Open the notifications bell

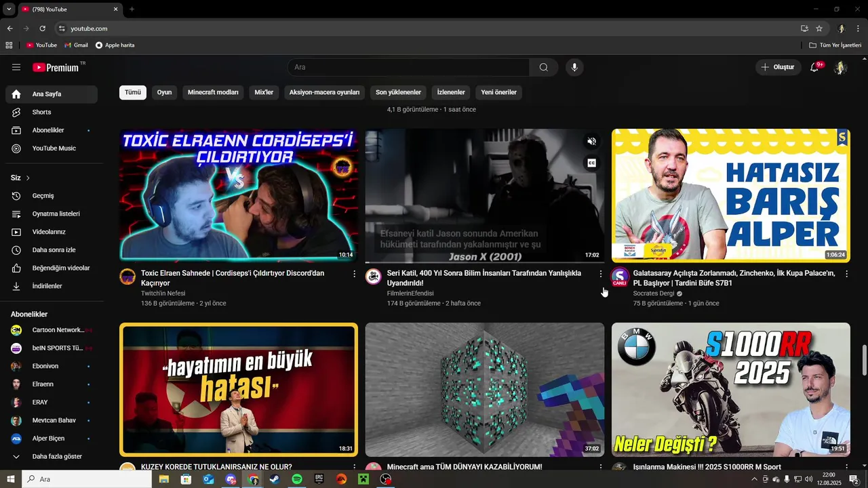point(814,67)
